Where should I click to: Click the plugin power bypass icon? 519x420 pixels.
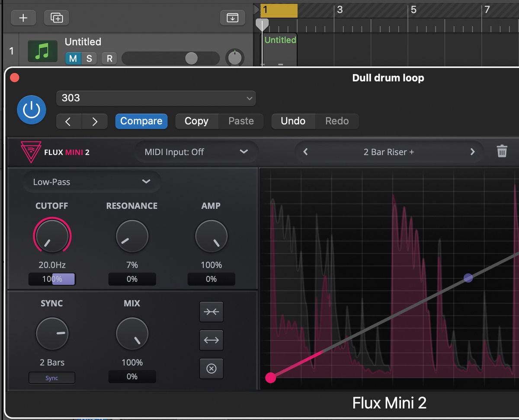[31, 109]
